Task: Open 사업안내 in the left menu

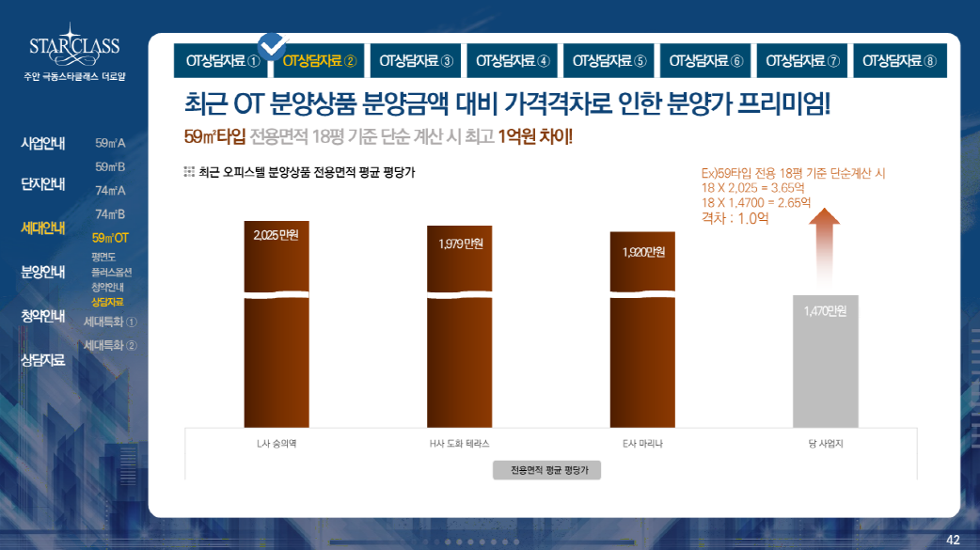Action: (x=43, y=144)
